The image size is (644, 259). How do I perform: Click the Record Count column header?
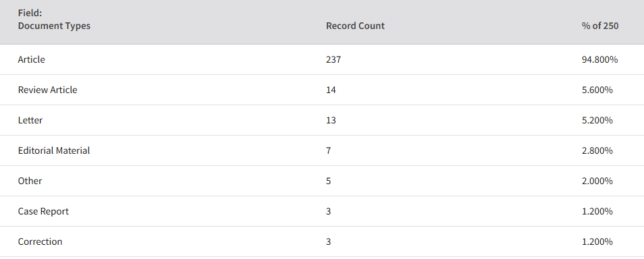click(x=355, y=26)
